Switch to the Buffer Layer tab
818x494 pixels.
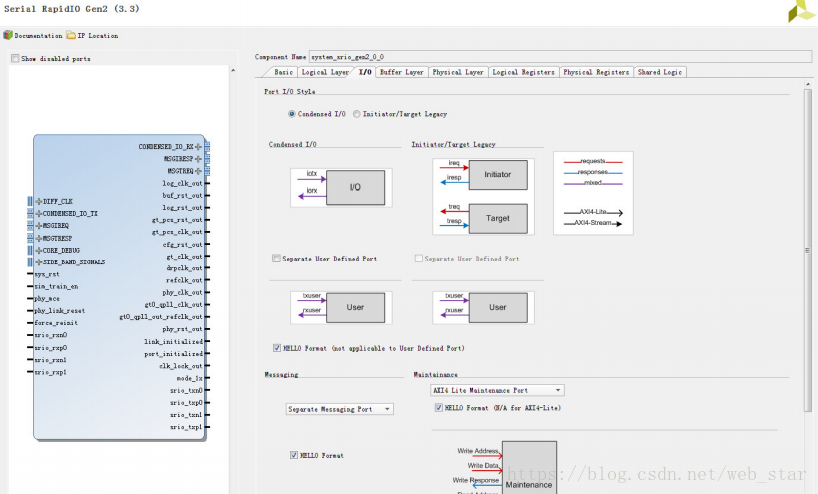402,72
